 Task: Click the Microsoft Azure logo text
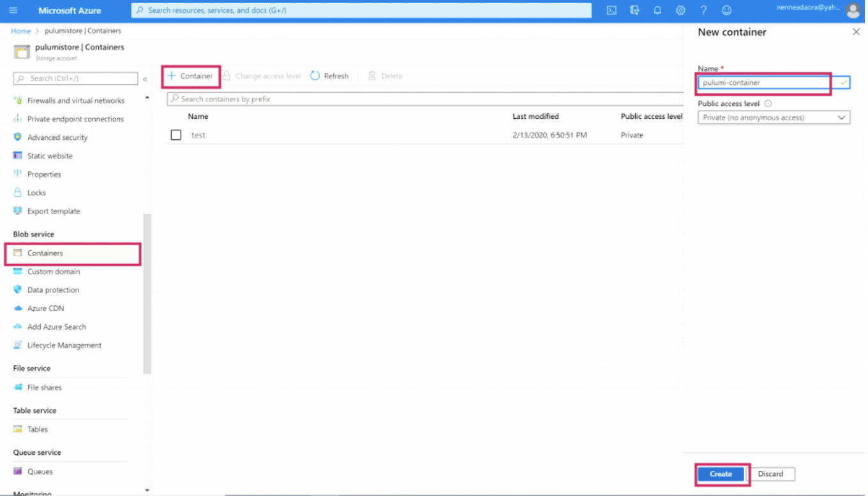click(70, 11)
